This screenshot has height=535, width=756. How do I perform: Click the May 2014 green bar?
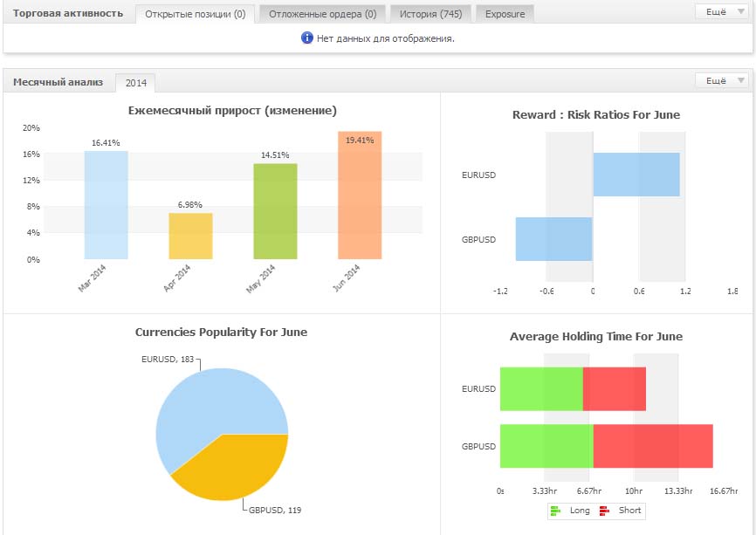[275, 211]
